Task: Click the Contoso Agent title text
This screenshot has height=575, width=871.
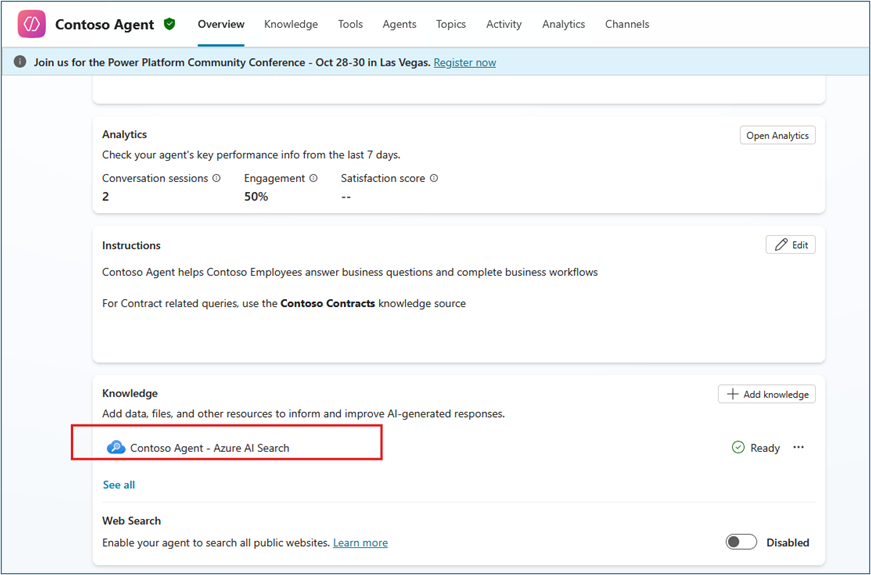Action: [x=105, y=24]
